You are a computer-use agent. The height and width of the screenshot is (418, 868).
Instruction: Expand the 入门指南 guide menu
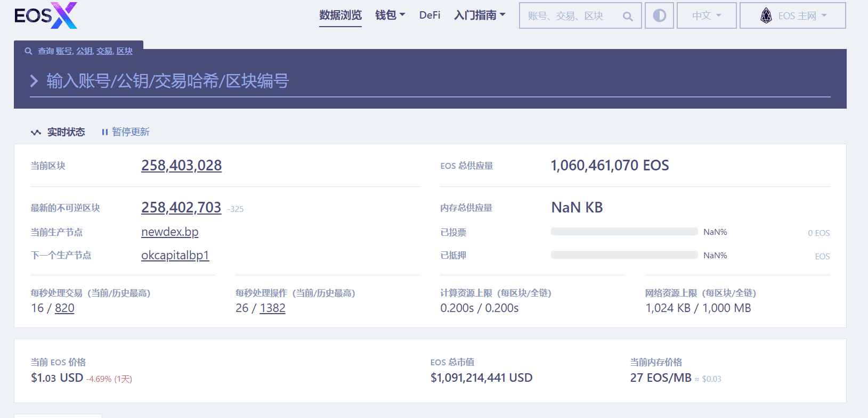coord(479,15)
